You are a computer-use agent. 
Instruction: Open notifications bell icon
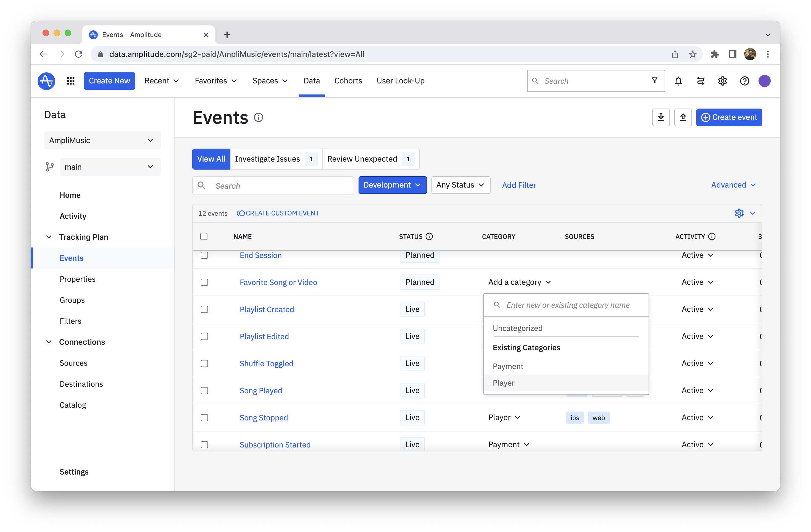click(x=678, y=81)
